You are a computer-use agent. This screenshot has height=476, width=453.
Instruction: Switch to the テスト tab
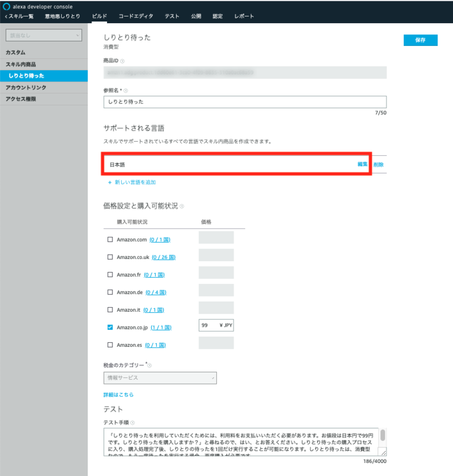click(x=172, y=17)
